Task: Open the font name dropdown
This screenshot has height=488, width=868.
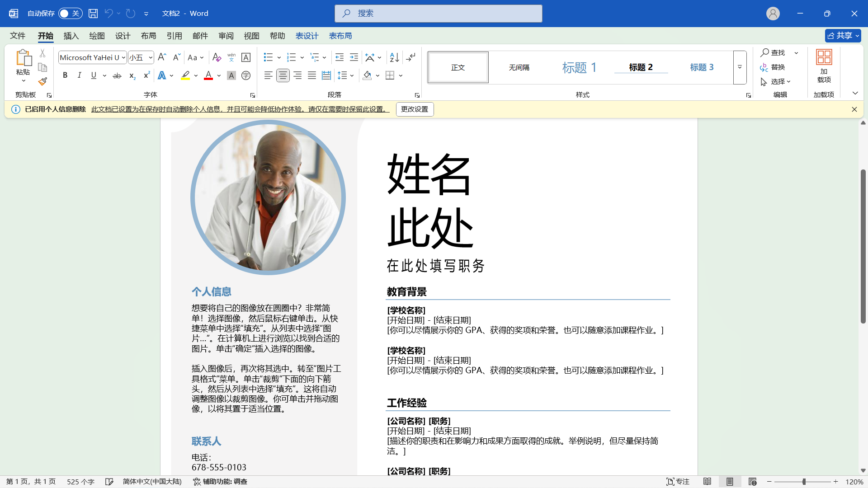Action: pos(123,57)
